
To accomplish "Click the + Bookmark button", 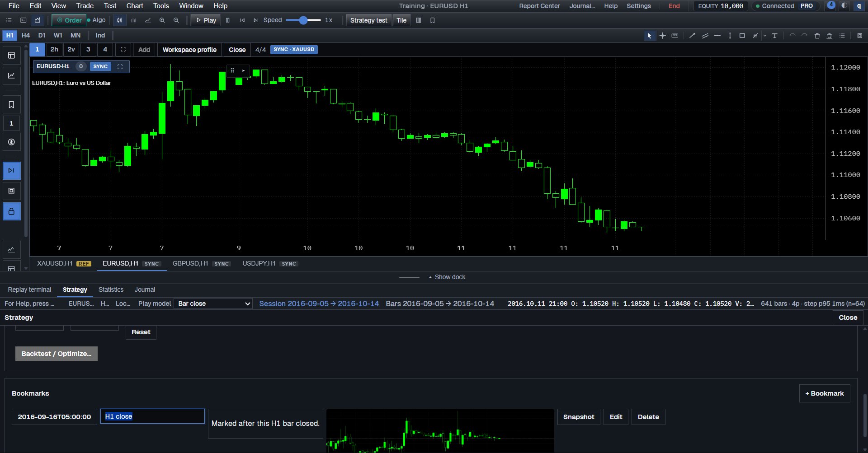I will pos(825,393).
